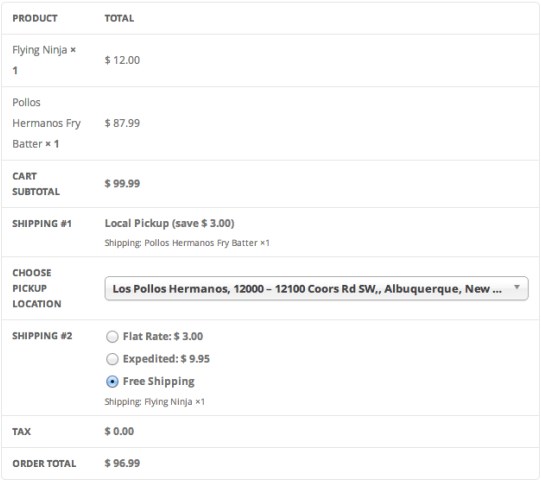Click the ORDER TOTAL label

[44, 464]
